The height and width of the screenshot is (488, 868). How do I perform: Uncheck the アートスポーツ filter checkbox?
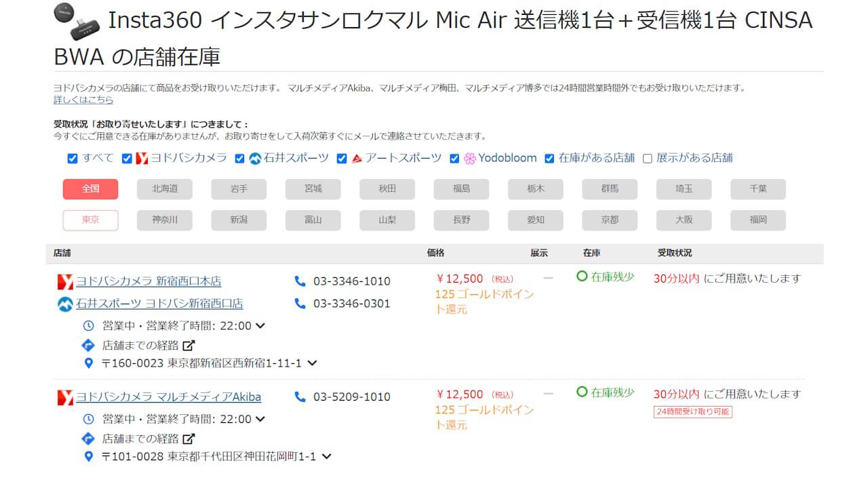[x=342, y=159]
